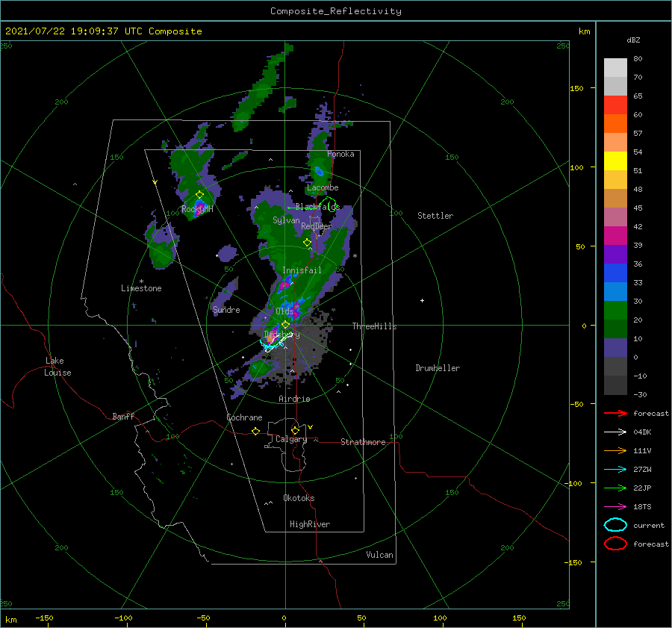
Task: Click the ThreeHills label
Action: pos(375,326)
